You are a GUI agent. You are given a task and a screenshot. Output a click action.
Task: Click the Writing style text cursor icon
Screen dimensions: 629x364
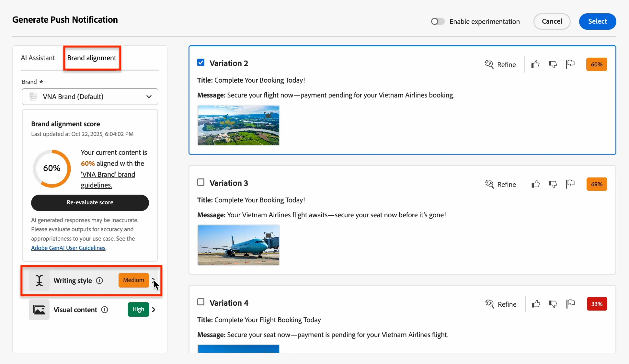coord(39,280)
